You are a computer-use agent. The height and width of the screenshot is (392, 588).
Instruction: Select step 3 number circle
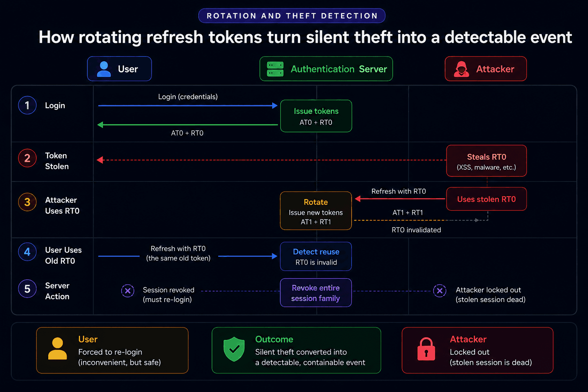pyautogui.click(x=27, y=202)
